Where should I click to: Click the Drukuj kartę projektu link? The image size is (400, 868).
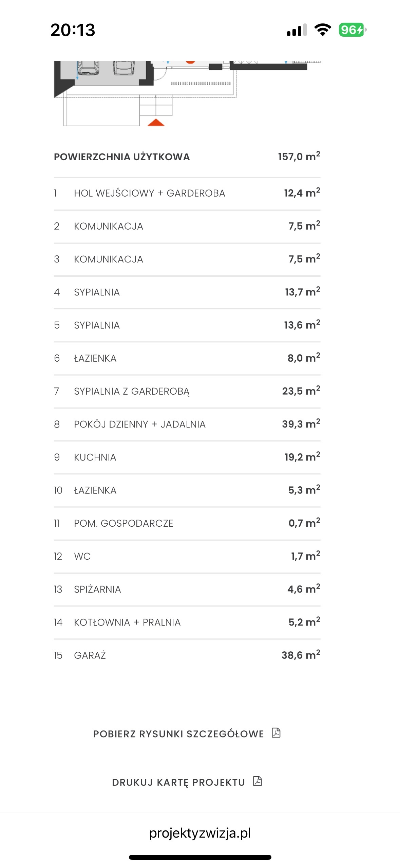(x=178, y=782)
